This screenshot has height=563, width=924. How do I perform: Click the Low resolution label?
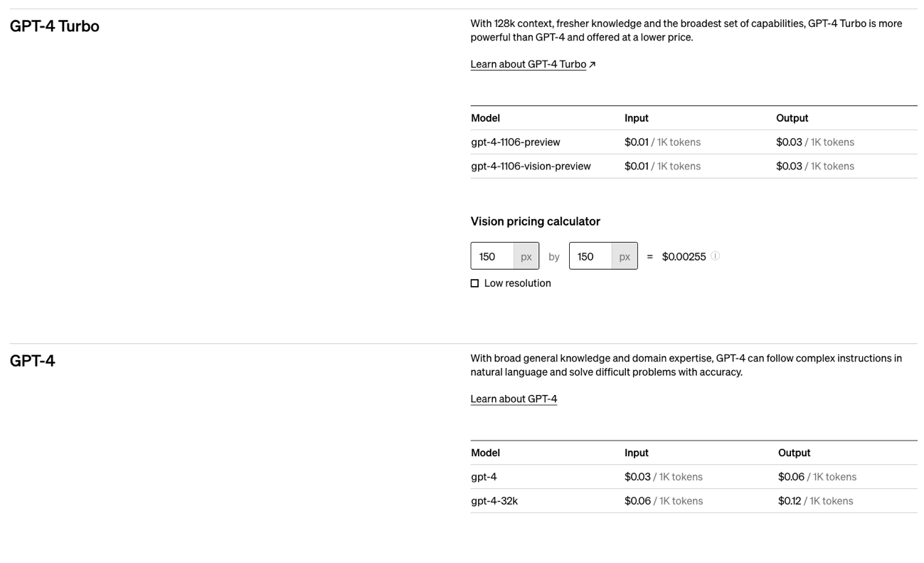(x=517, y=283)
